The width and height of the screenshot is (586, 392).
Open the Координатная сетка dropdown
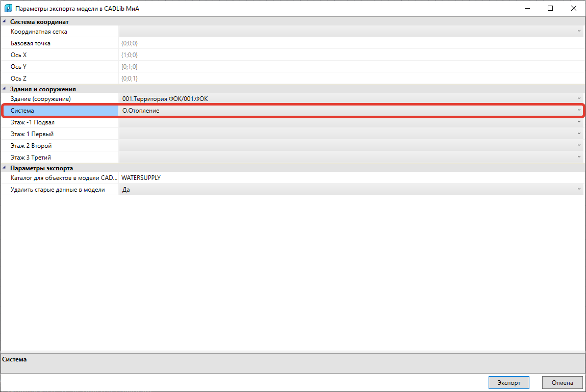click(579, 32)
